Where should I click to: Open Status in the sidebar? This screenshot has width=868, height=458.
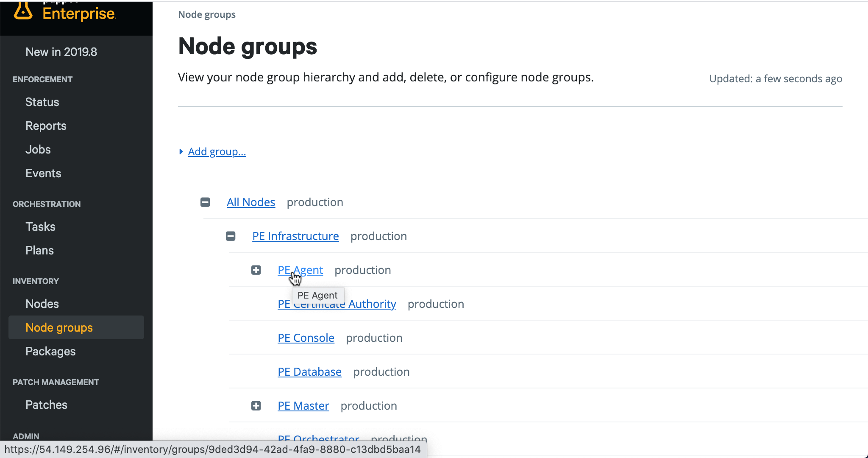[x=42, y=102]
